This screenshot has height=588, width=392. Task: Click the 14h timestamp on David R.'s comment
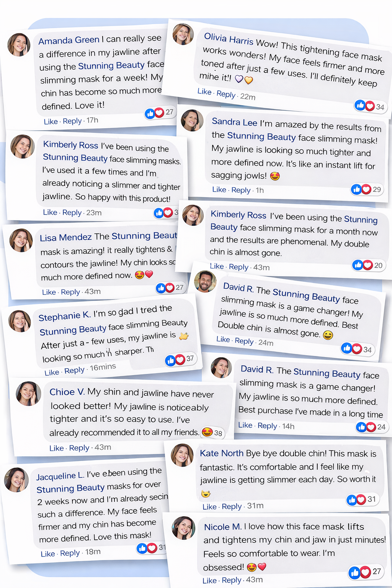click(x=288, y=426)
